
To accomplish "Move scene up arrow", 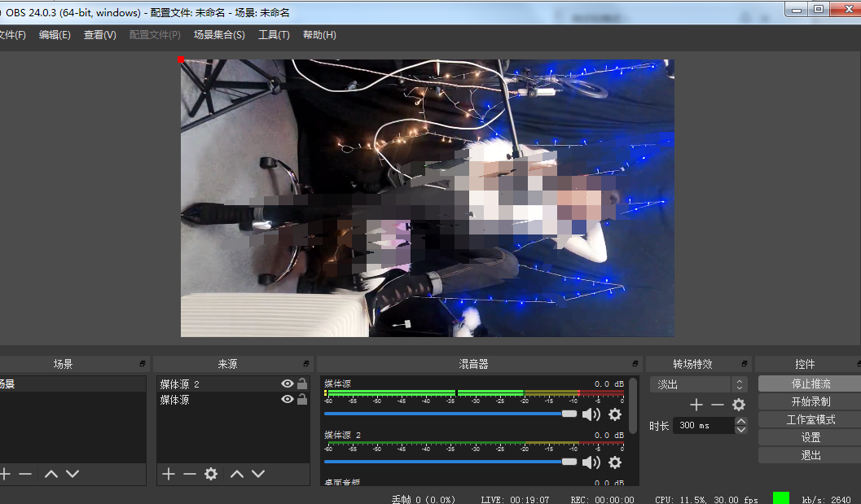I will point(51,474).
